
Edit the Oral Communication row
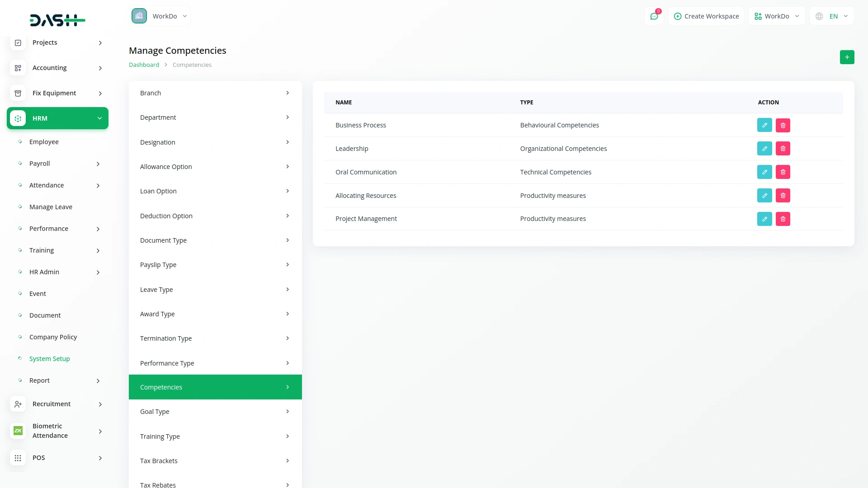point(764,172)
